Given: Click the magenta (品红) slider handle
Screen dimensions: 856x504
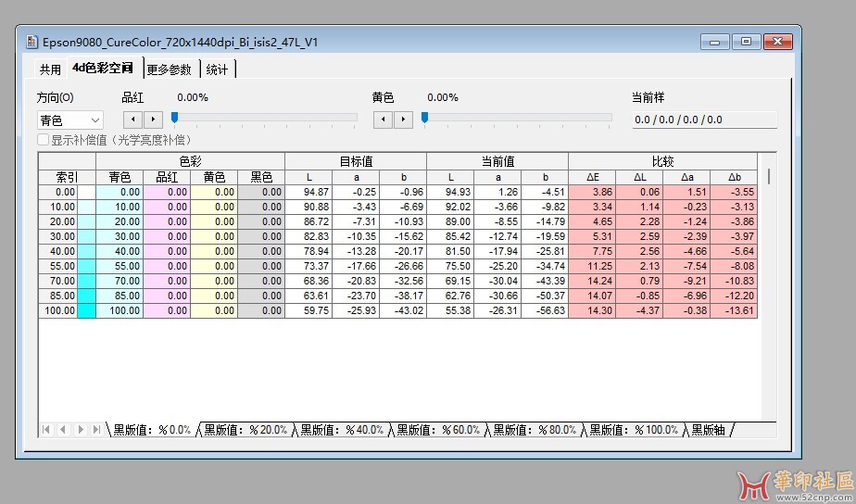Looking at the screenshot, I should click(x=175, y=117).
